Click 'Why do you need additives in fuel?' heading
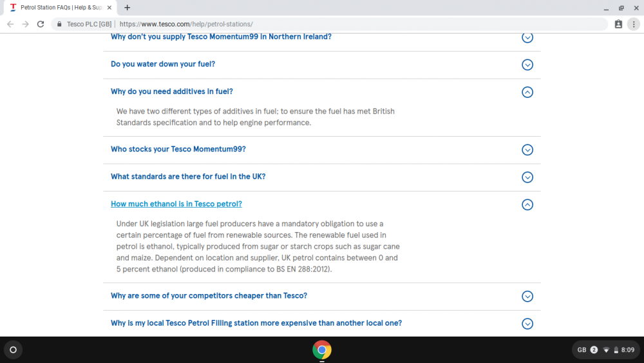This screenshot has height=363, width=644. [x=172, y=92]
